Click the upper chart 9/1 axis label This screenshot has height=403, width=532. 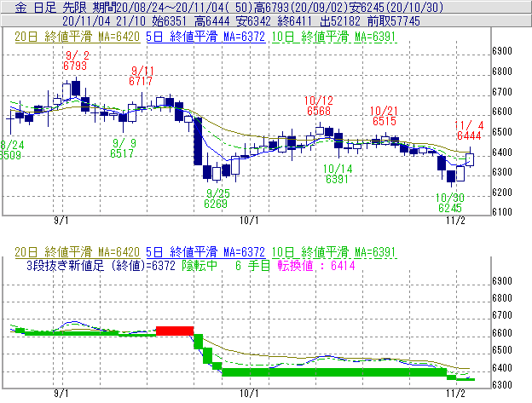point(61,221)
